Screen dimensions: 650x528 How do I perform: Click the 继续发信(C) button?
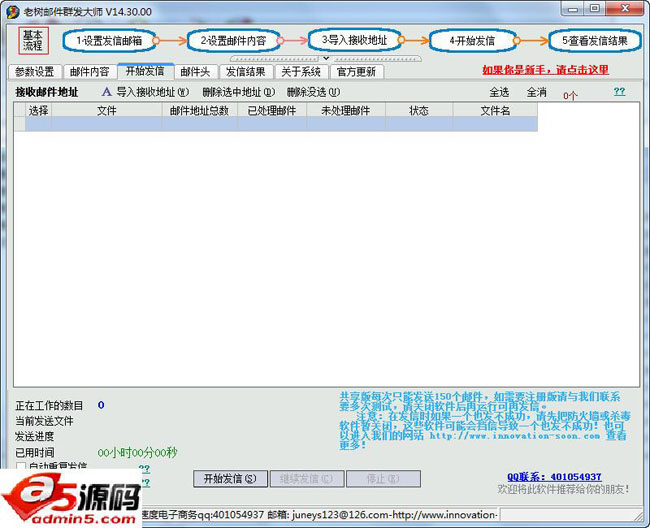[306, 479]
